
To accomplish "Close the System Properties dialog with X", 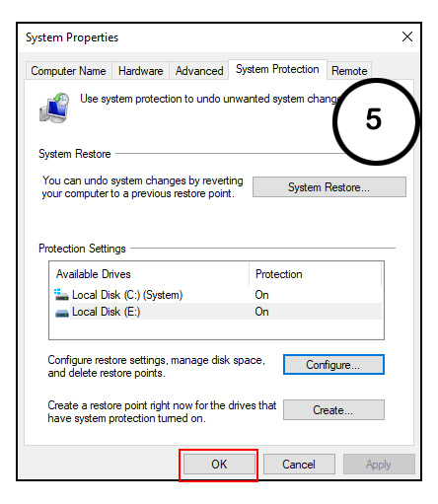I will 407,36.
